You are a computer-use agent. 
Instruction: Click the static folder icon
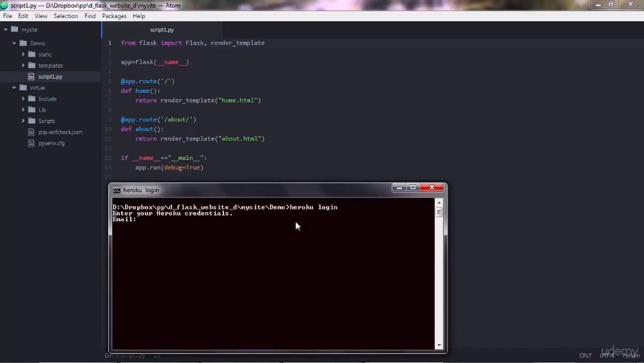click(32, 54)
